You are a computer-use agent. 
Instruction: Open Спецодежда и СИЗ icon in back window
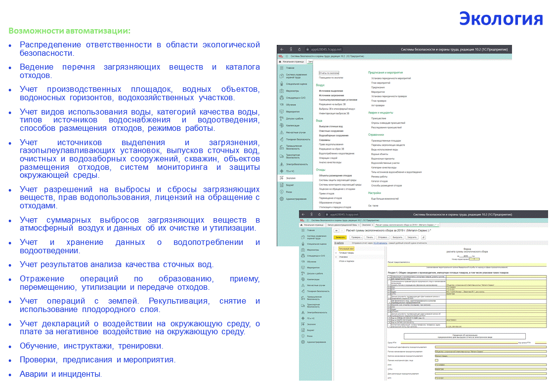click(282, 98)
